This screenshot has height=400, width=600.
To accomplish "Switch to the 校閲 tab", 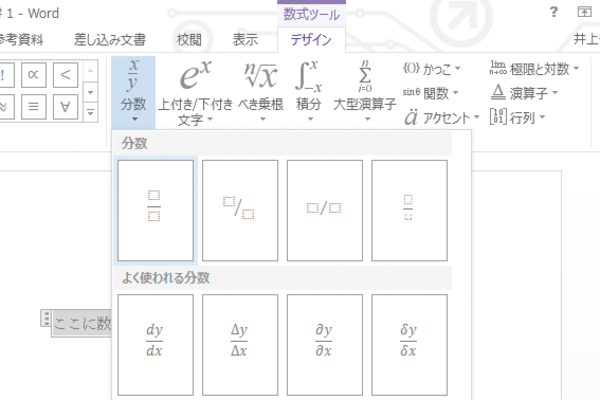I will (189, 40).
